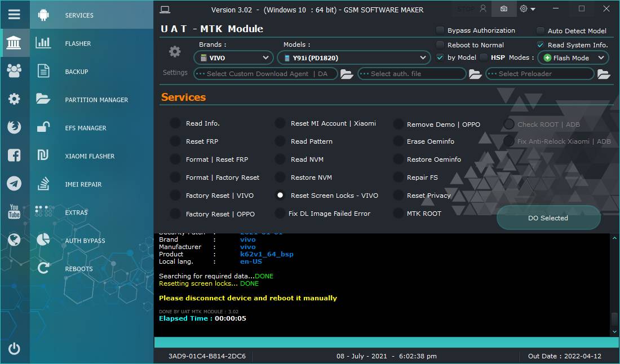Screen dimensions: 620x364
Task: Toggle Reboot to Normal checkbox
Action: click(440, 45)
